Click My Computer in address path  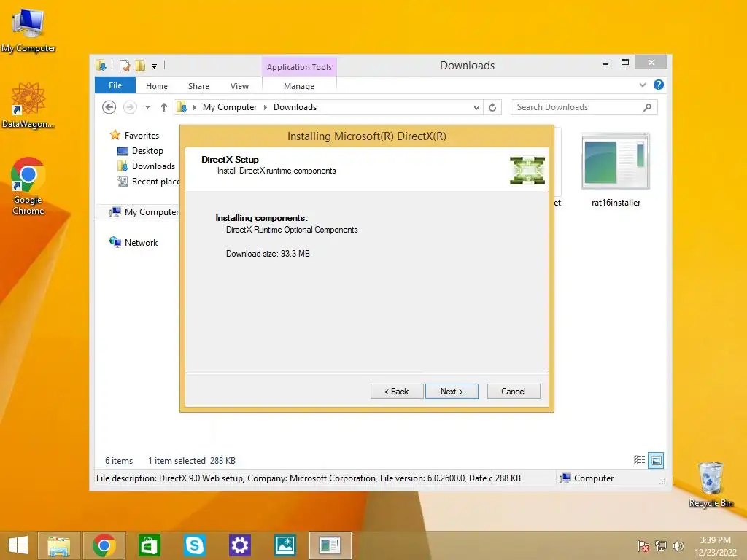point(230,107)
